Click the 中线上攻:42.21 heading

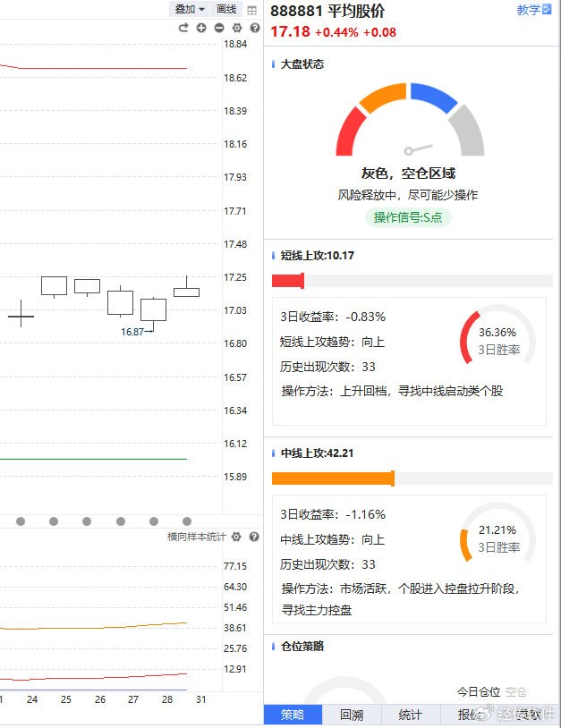click(318, 453)
